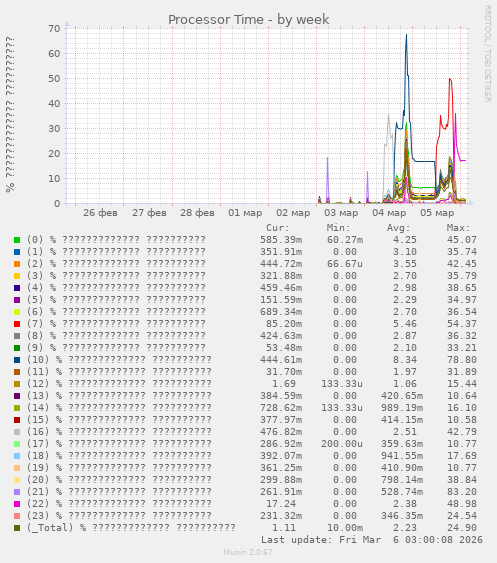Click the _Total max value 24.90
The width and height of the screenshot is (497, 563).
(x=462, y=528)
